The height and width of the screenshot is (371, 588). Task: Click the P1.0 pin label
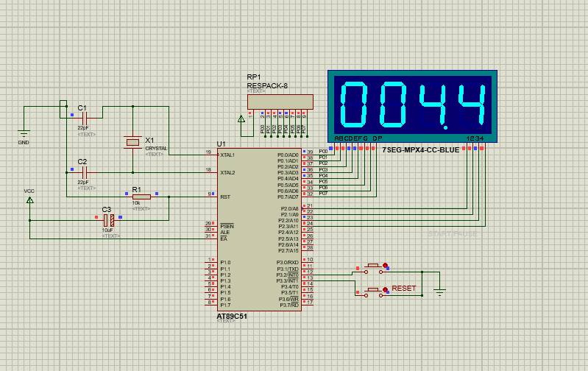click(225, 263)
